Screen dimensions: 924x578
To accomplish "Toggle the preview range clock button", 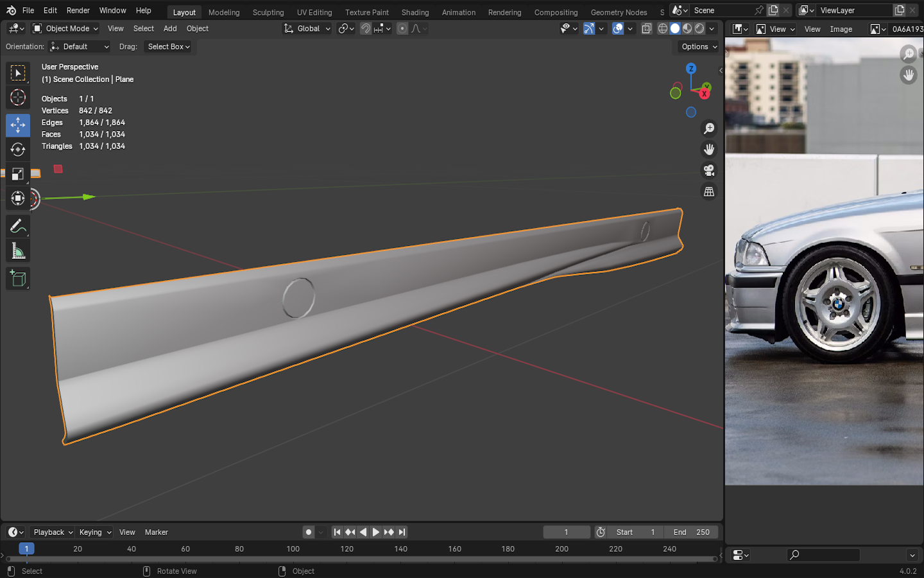I will click(601, 532).
